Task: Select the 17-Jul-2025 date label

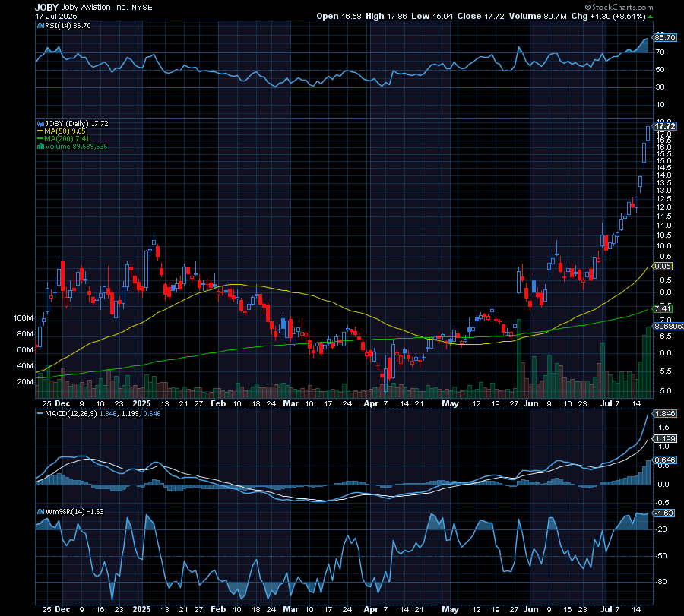Action: pyautogui.click(x=57, y=16)
